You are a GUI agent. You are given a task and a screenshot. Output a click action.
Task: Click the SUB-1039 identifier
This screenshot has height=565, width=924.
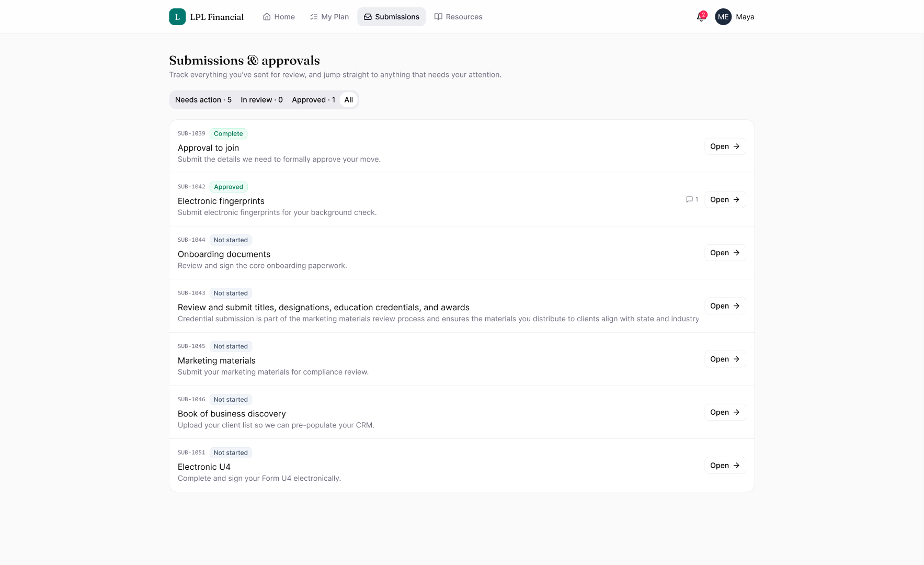pos(191,133)
